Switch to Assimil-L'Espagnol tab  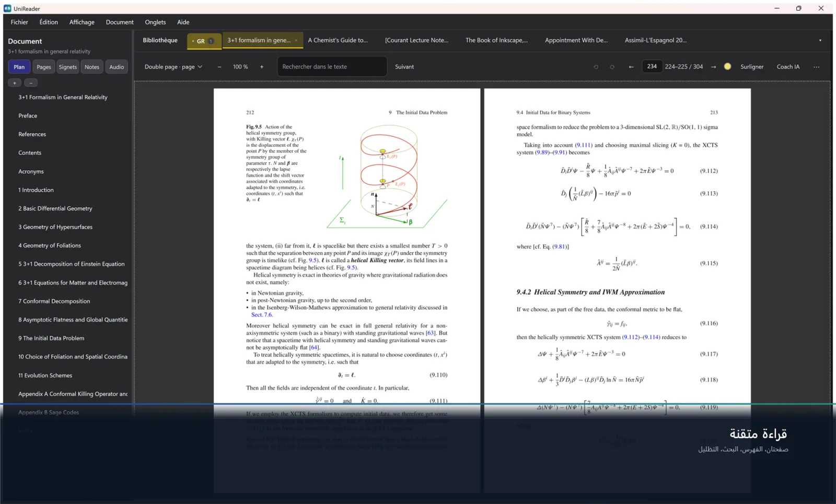pos(656,40)
